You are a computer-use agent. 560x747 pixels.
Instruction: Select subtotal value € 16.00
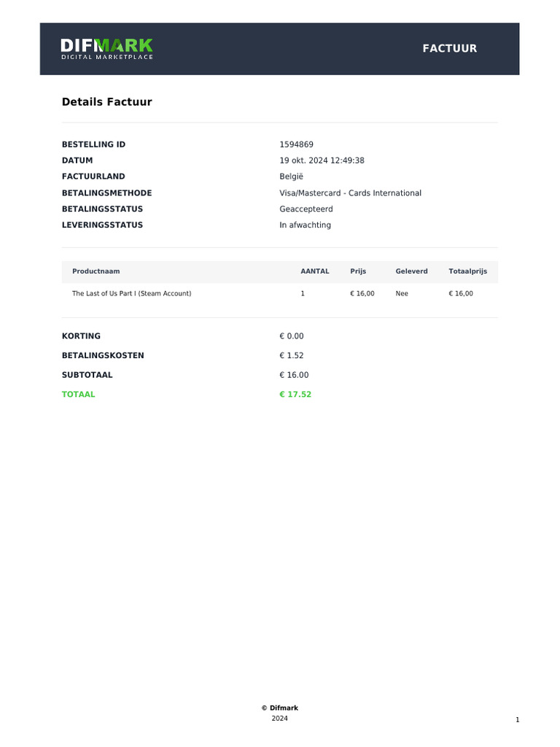tap(294, 375)
